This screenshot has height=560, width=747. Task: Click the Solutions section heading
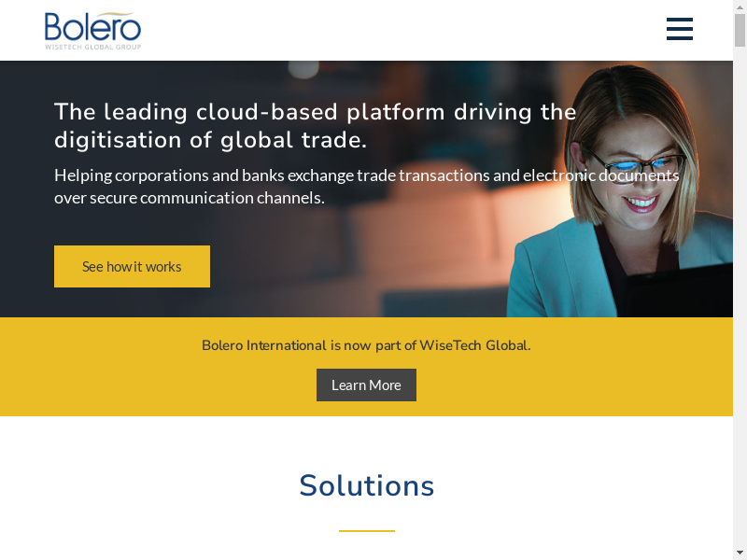[x=366, y=486]
